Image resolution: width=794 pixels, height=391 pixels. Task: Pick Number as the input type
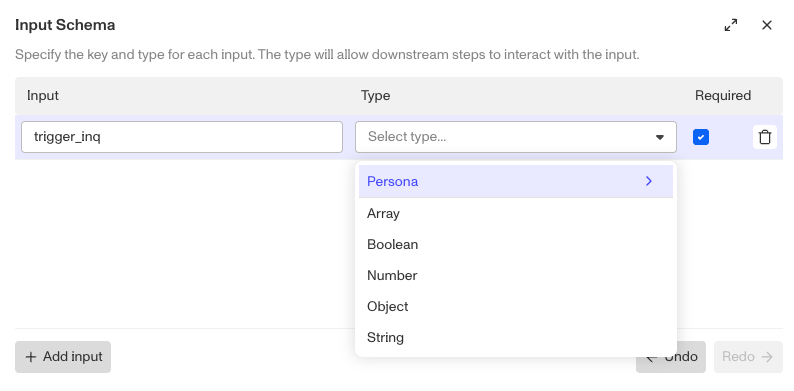(x=515, y=275)
